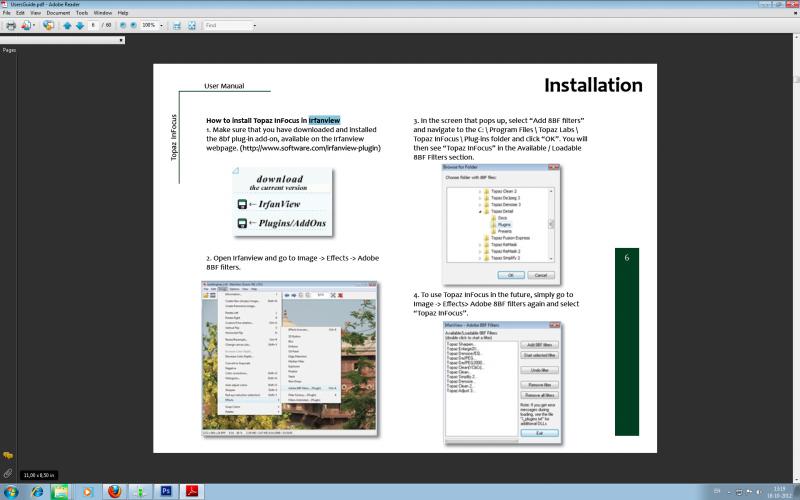Viewport: 800px width, 500px height.
Task: Open Windows Start menu
Action: coord(10,492)
